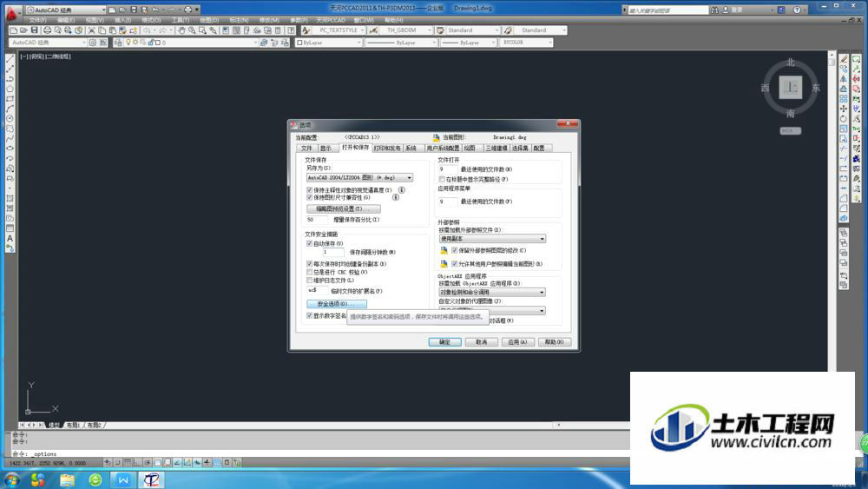Open the 按需加载 ObjectARX 应用程序 dropdown

point(492,292)
